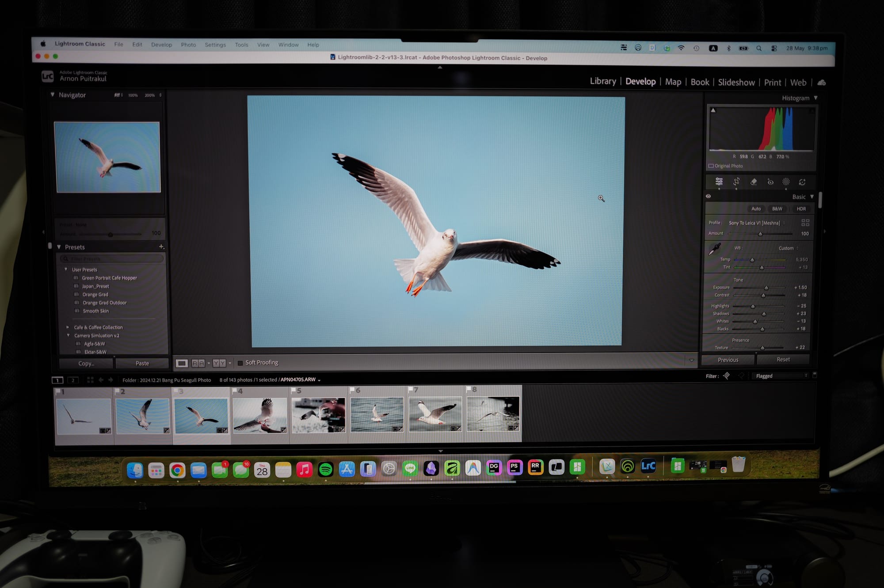Click the Previous button
Image resolution: width=884 pixels, height=588 pixels.
coord(728,360)
